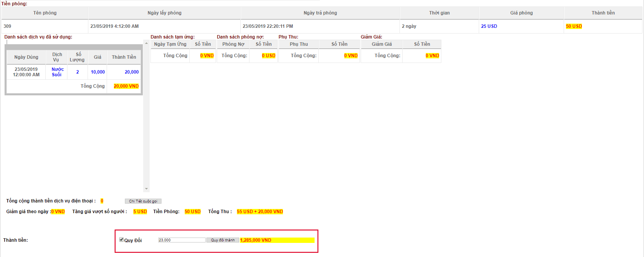Click the Ngày Tạm Ứng column header

[x=170, y=44]
